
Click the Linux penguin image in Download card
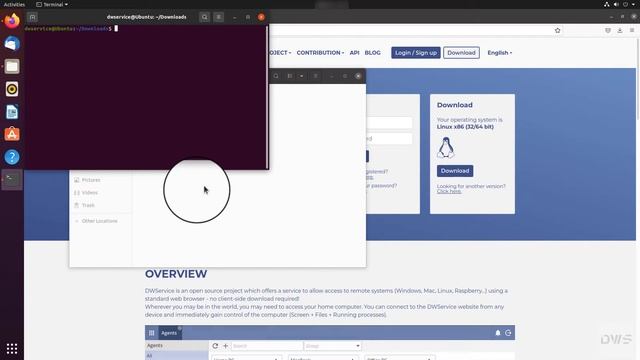pyautogui.click(x=446, y=147)
